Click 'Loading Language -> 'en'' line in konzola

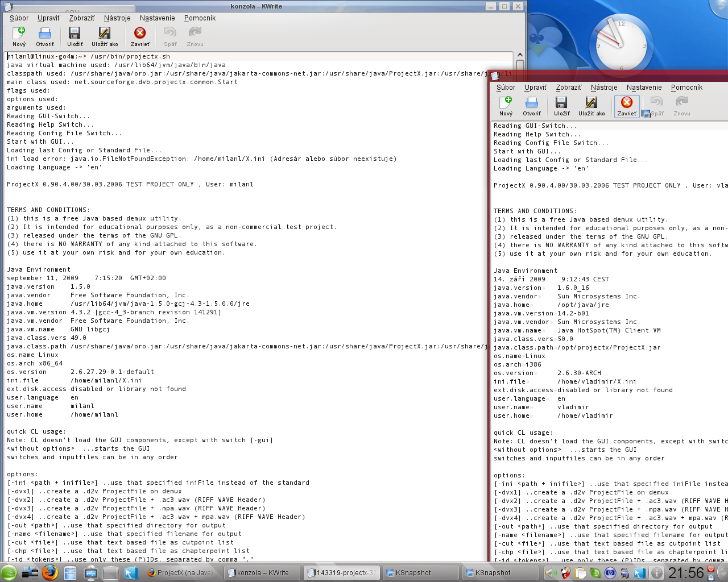pos(54,167)
